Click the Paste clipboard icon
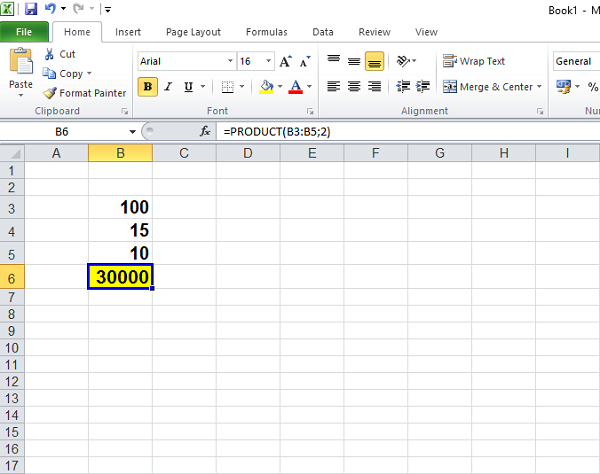Screen dimensions: 600x474 tap(20, 65)
